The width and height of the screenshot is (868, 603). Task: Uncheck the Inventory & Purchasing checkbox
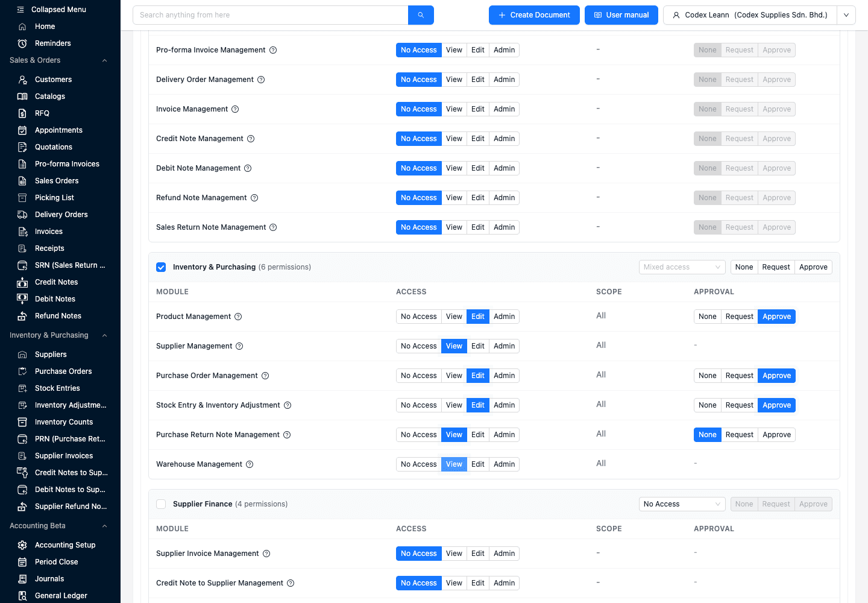(161, 267)
